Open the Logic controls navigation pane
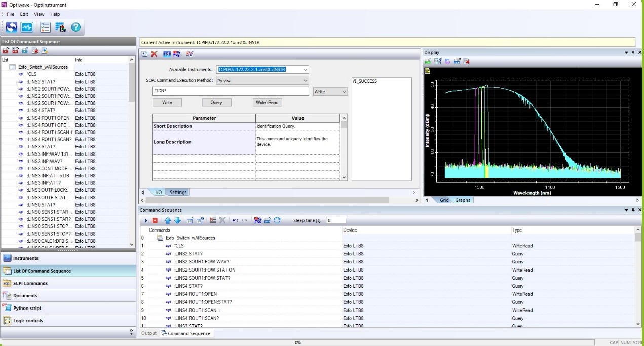The width and height of the screenshot is (644, 346). click(x=68, y=321)
